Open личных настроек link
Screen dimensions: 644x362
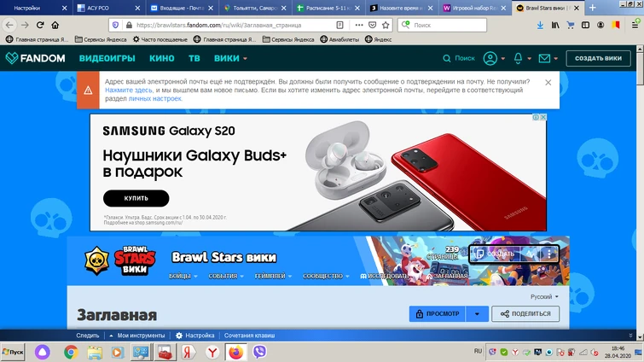155,99
